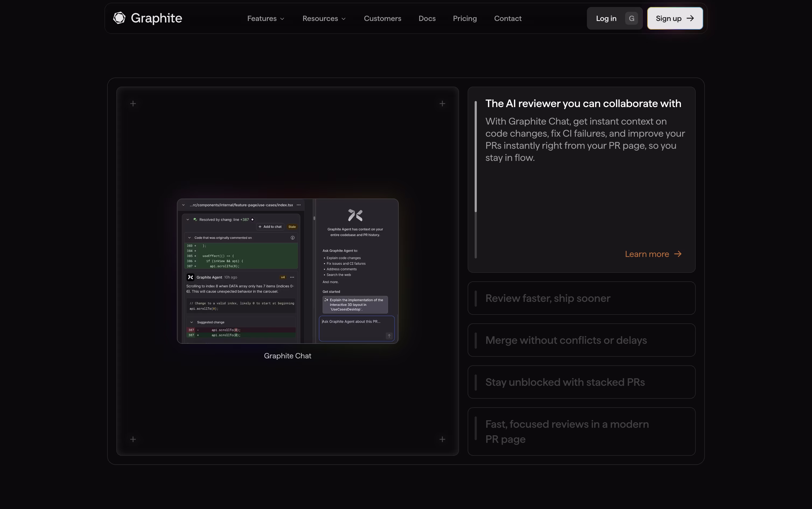Click the arrow icon on Sign up

[x=690, y=18]
